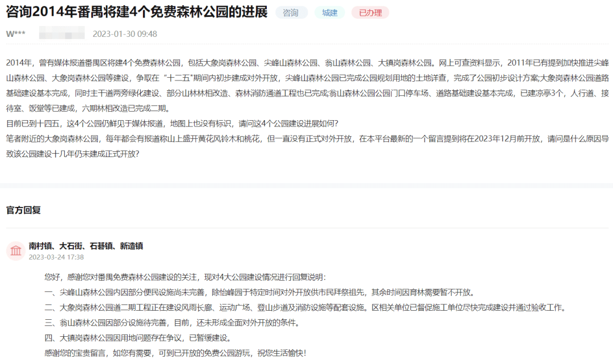Click reply item two about 大象岗森林公园
Viewport: 613px width, 364px height.
[x=305, y=308]
